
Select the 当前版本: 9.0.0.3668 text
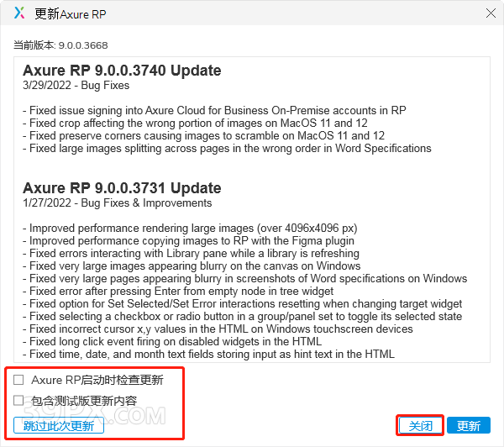click(60, 45)
